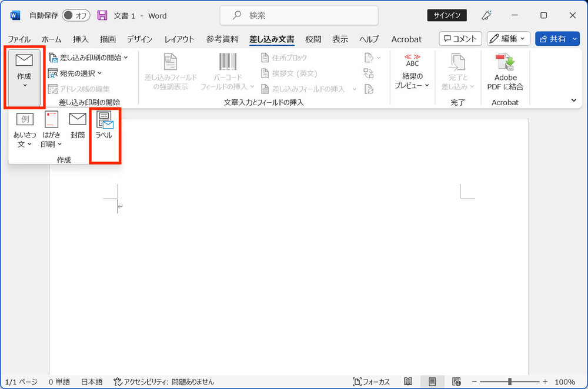Click the ラベル (Labels) icon
588x389 pixels.
[x=104, y=125]
